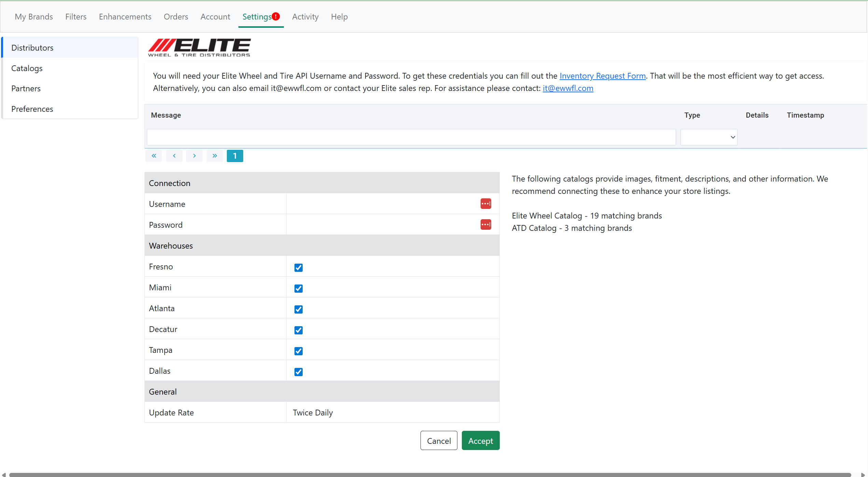Toggle the Atlanta warehouse checkbox
Image resolution: width=868 pixels, height=477 pixels.
tap(298, 309)
